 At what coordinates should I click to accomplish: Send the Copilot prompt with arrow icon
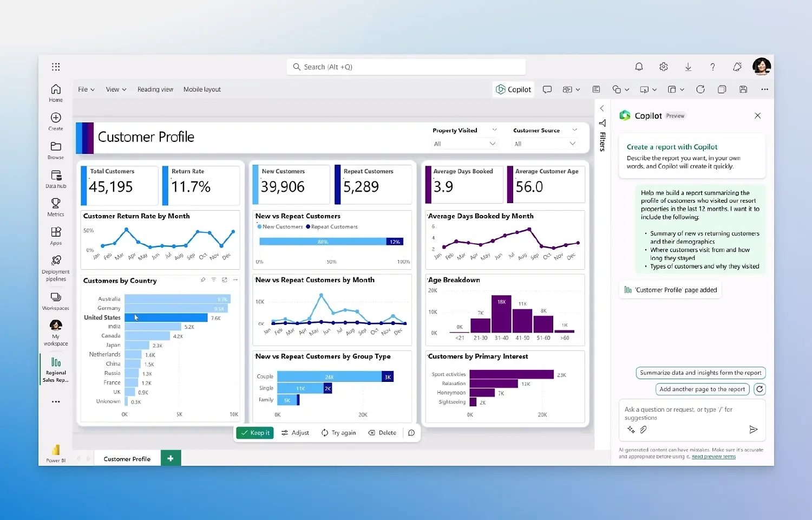click(x=753, y=430)
